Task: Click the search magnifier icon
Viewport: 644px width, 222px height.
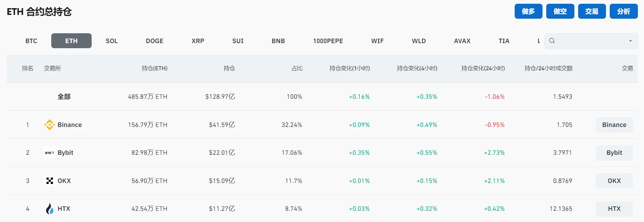Action: point(552,41)
